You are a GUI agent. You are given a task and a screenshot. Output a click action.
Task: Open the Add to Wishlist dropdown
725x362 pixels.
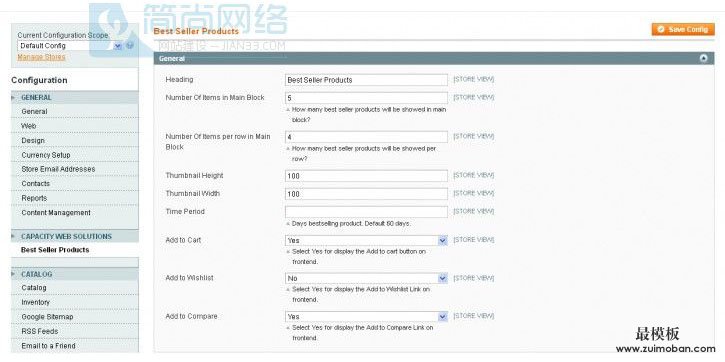point(366,278)
